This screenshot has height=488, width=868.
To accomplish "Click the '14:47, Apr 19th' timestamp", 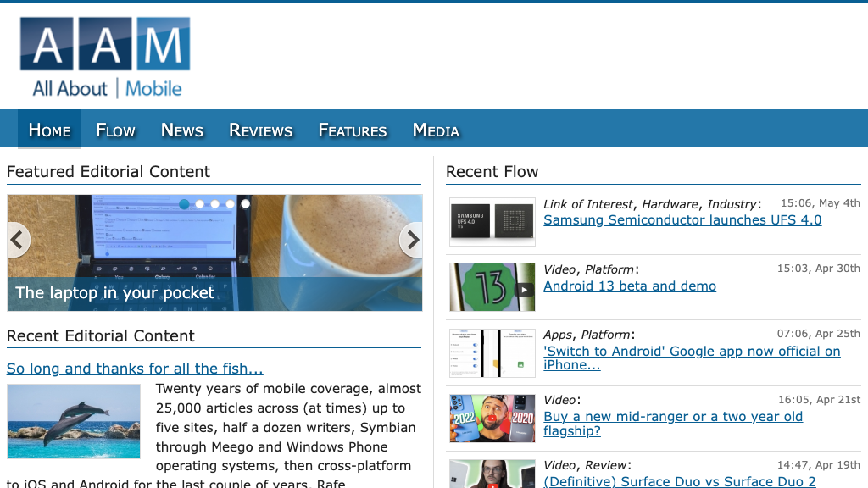I will coord(819,465).
